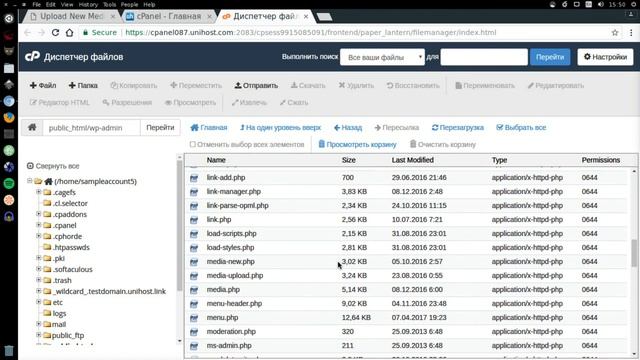Reload listing with Перезагрузка
This screenshot has height=360, width=640.
click(458, 127)
